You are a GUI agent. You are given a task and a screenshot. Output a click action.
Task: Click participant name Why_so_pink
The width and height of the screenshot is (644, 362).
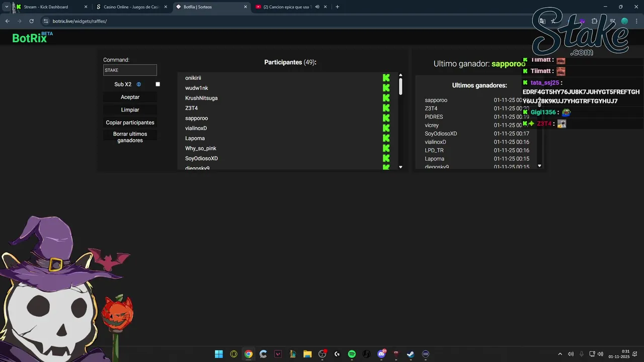[201, 148]
